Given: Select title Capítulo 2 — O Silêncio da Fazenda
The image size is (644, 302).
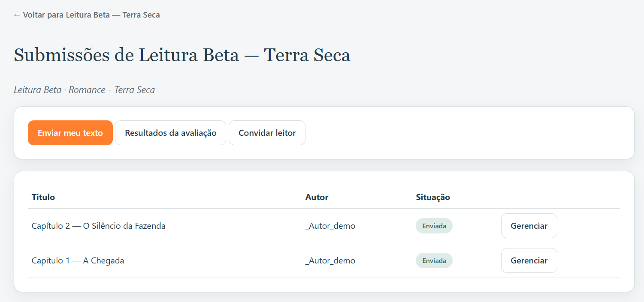Looking at the screenshot, I should 99,226.
